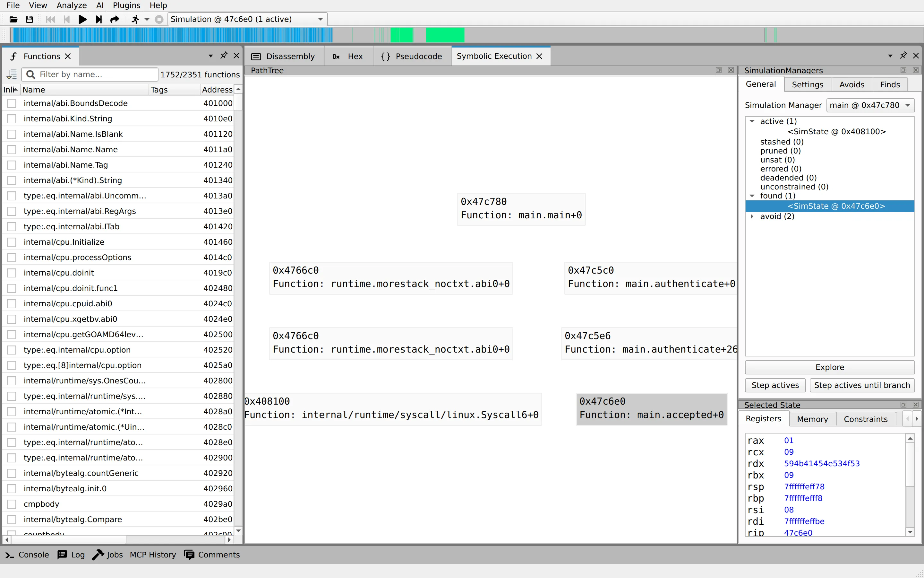Open the Finds tab

890,84
